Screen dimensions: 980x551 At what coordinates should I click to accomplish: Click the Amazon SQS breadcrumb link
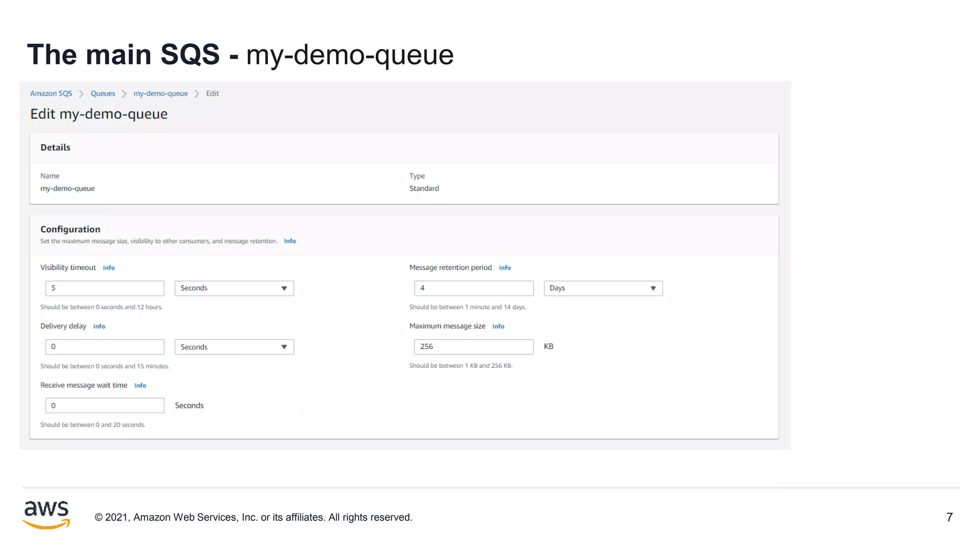point(51,93)
